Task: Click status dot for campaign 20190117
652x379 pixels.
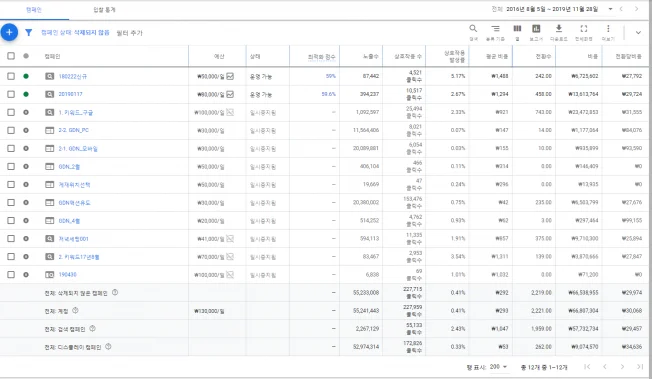Action: (26, 94)
